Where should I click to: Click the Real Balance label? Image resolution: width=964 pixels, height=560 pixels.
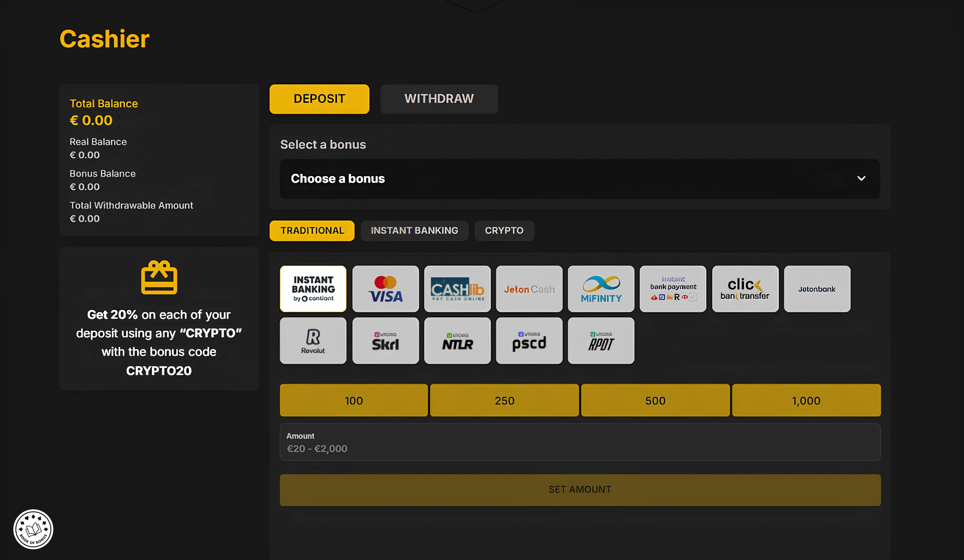pos(98,142)
